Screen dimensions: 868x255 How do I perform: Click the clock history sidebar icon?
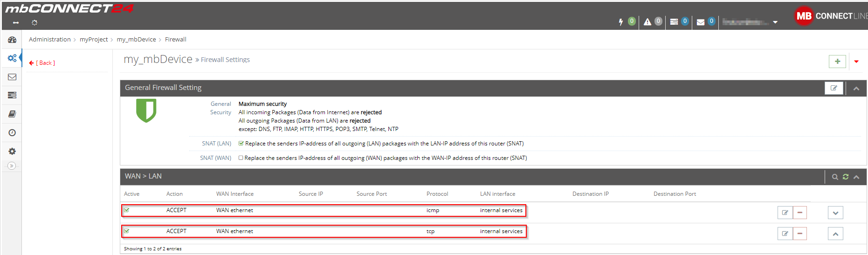[12, 133]
